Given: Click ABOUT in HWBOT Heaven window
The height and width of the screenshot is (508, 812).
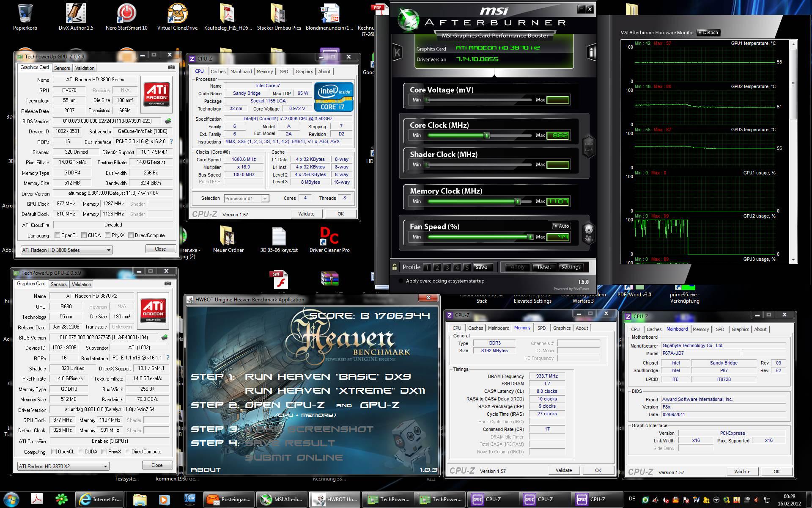Looking at the screenshot, I should click(206, 469).
